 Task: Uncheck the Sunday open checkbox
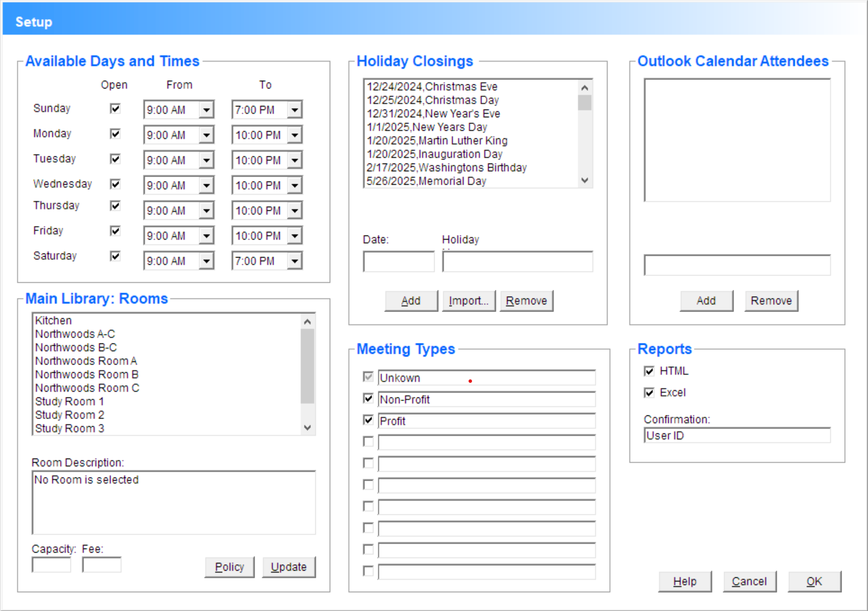click(115, 109)
